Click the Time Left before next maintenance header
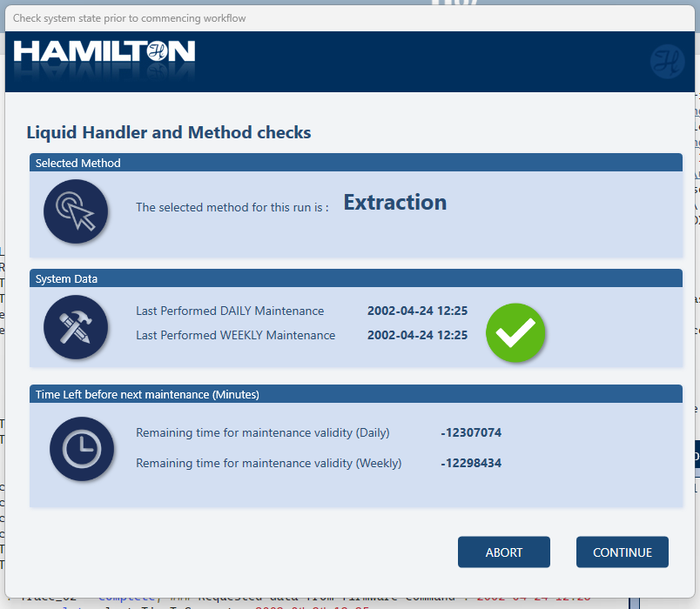Viewport: 700px width, 609px height. [147, 394]
